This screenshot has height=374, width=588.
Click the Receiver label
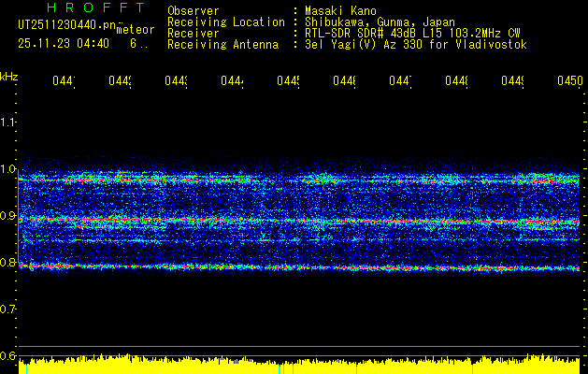(194, 34)
